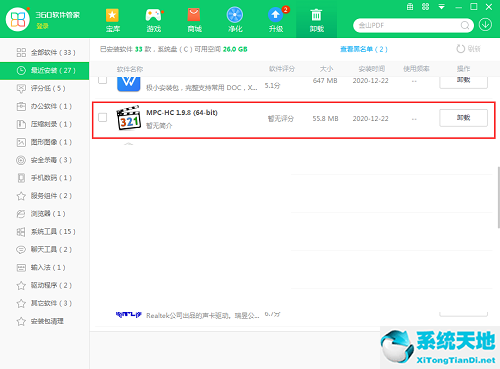Sort by 软件名称 column header
This screenshot has width=500, height=369.
(x=130, y=69)
